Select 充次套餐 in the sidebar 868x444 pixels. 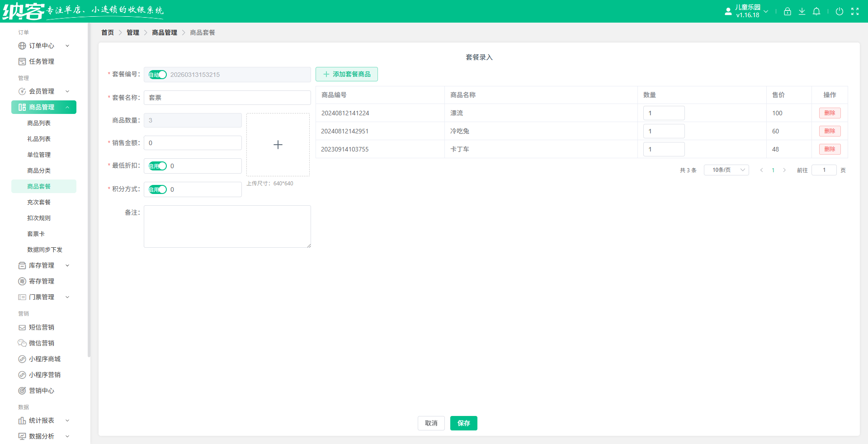coord(39,202)
